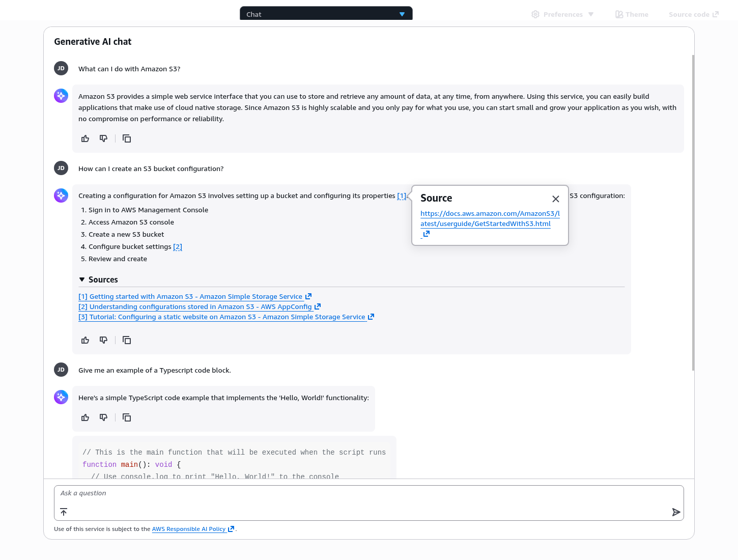
Task: Send the question with the arrow icon
Action: click(x=676, y=512)
